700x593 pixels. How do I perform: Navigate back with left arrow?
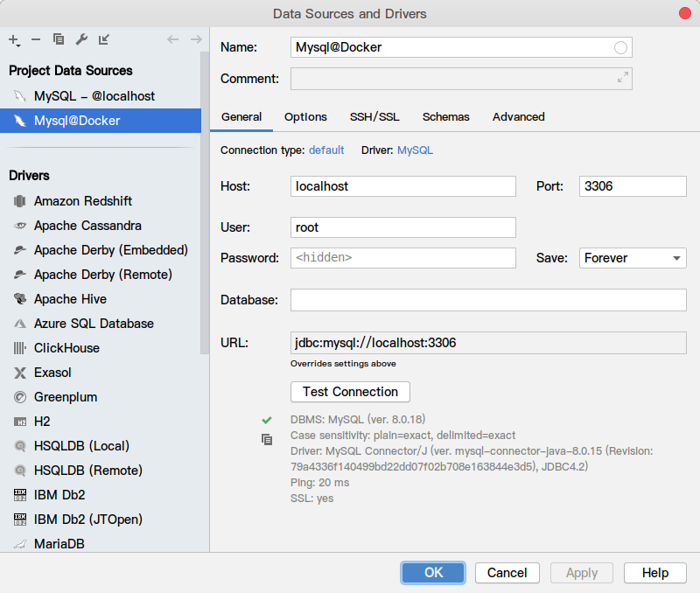[x=172, y=39]
